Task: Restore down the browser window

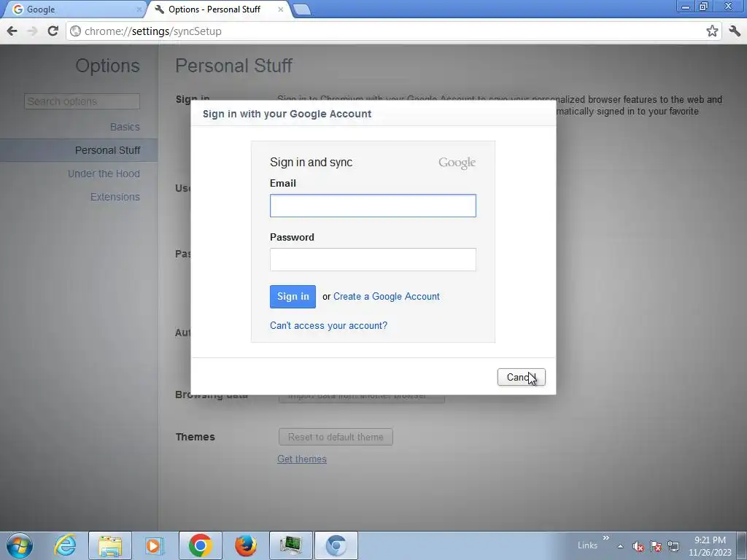Action: [704, 7]
